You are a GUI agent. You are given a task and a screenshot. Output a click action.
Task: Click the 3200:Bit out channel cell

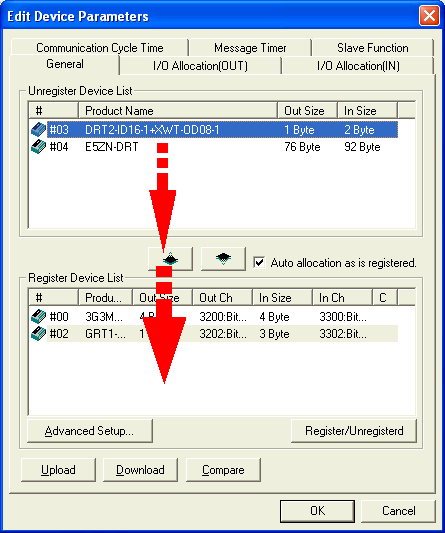(x=223, y=316)
